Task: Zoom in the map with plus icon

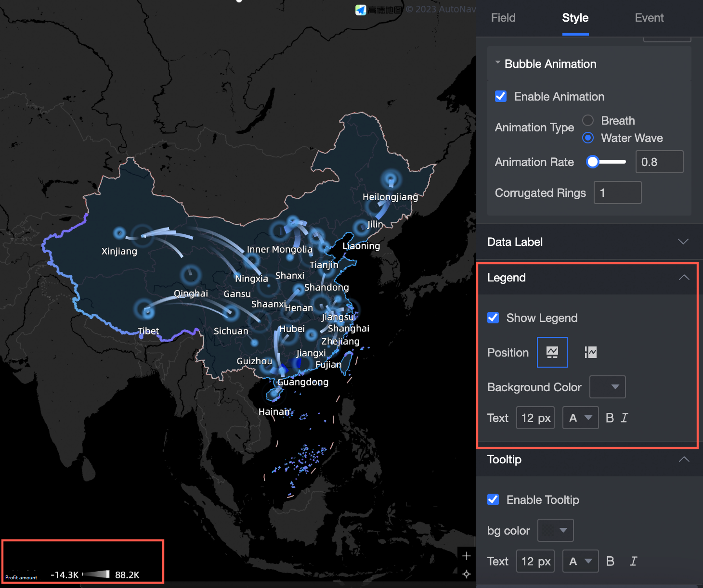Action: click(x=466, y=556)
